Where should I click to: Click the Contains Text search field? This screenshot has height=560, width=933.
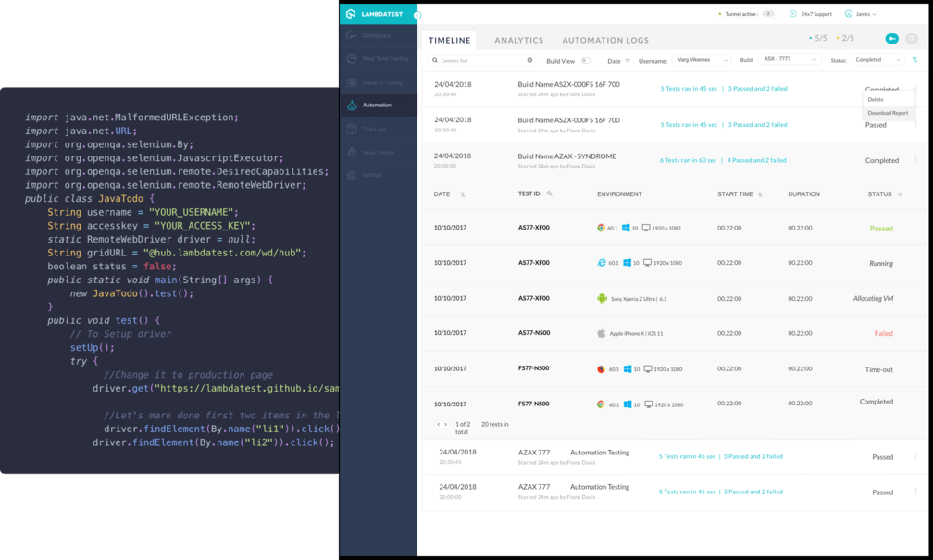point(481,60)
